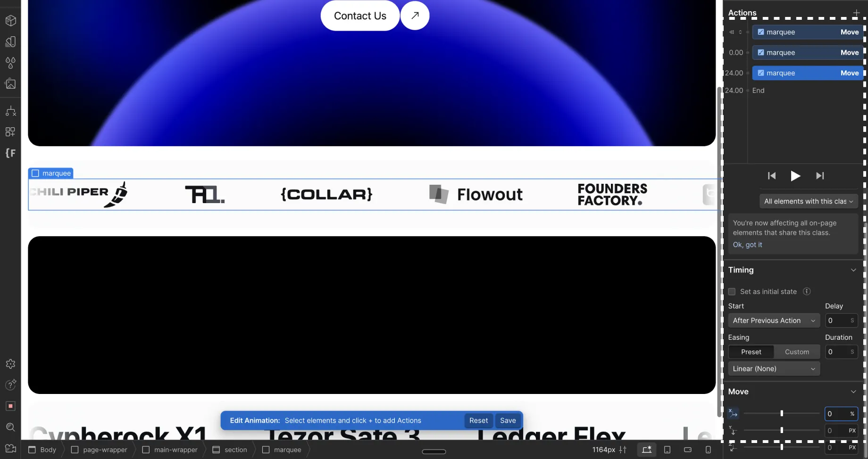Open the Pages panel icon

(x=10, y=41)
